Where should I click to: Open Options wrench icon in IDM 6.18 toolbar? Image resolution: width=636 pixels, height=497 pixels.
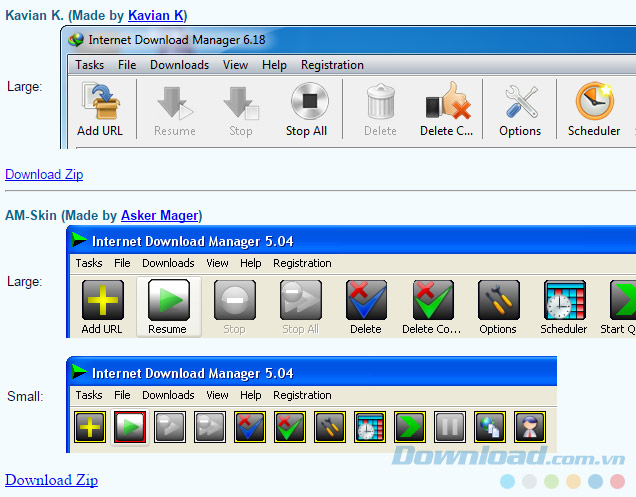[520, 104]
